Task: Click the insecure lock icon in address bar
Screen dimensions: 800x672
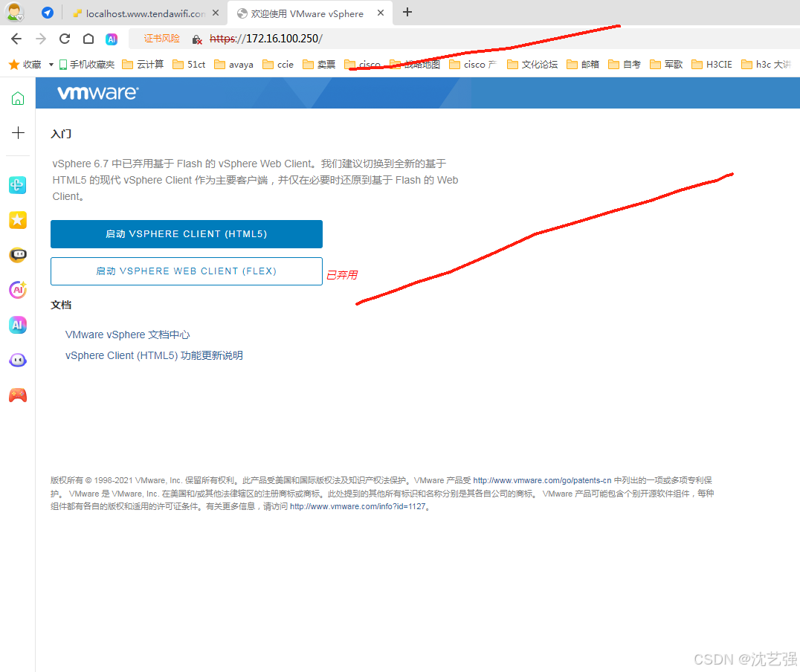Action: pyautogui.click(x=197, y=39)
